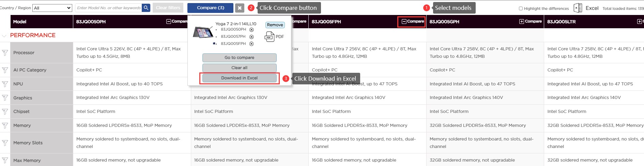Collapse the PERFORMANCE section
The width and height of the screenshot is (644, 166).
click(4, 35)
